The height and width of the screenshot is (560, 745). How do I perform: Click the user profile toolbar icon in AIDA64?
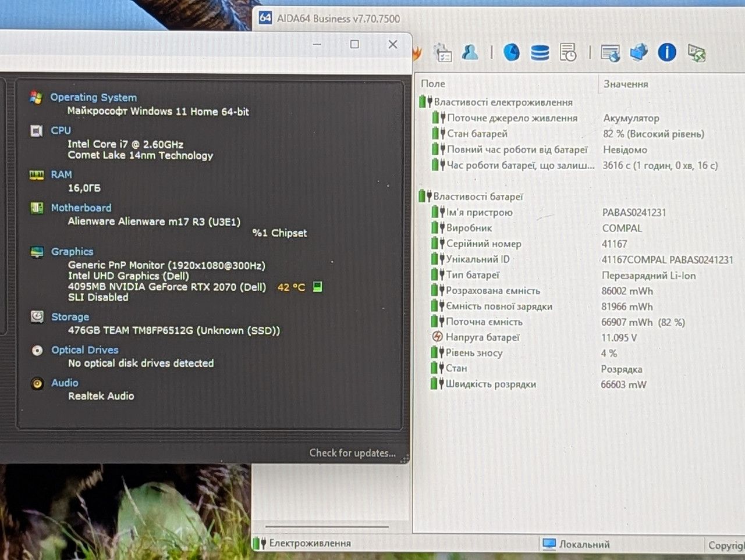coord(470,52)
